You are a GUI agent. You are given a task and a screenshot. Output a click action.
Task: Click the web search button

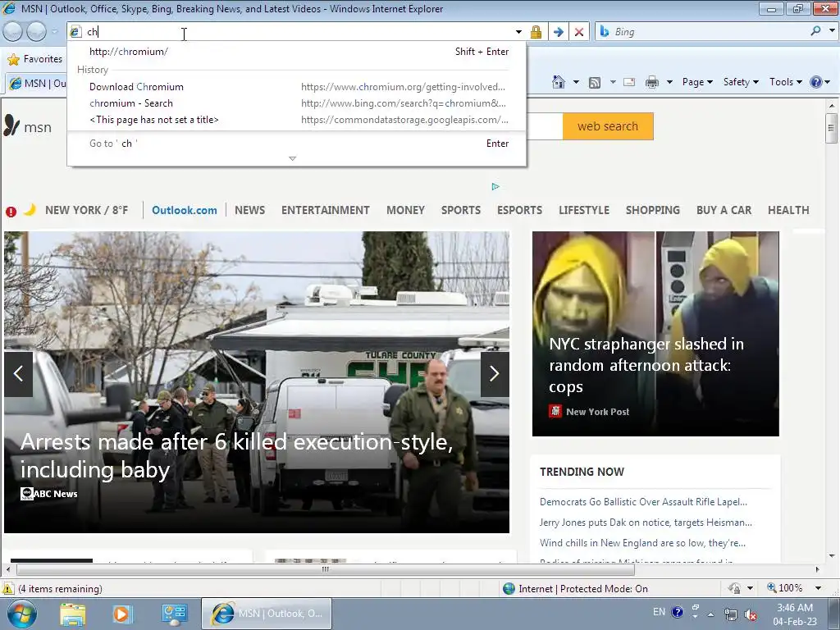(x=608, y=126)
